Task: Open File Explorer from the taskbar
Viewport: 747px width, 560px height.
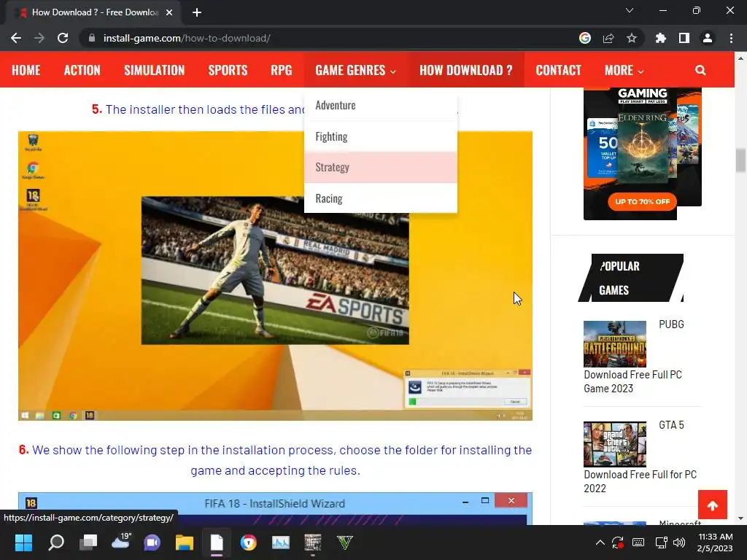Action: click(x=185, y=542)
